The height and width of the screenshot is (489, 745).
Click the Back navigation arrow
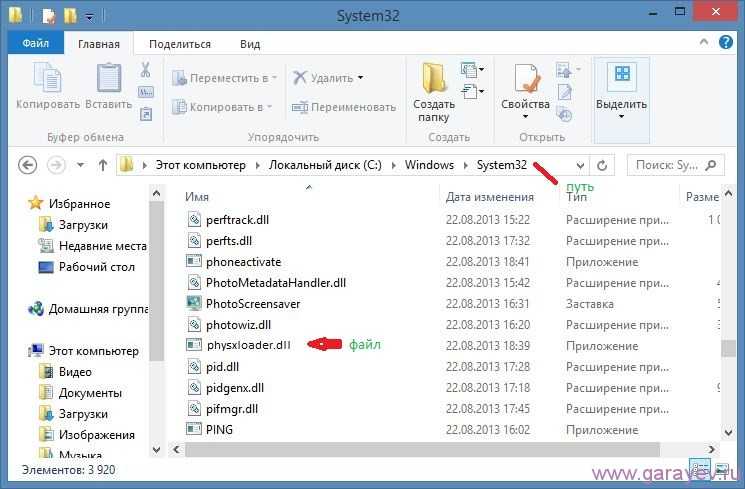pyautogui.click(x=28, y=165)
